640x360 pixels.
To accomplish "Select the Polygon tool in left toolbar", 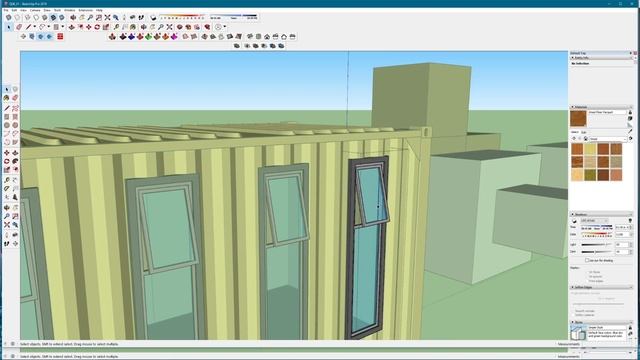I will point(15,125).
